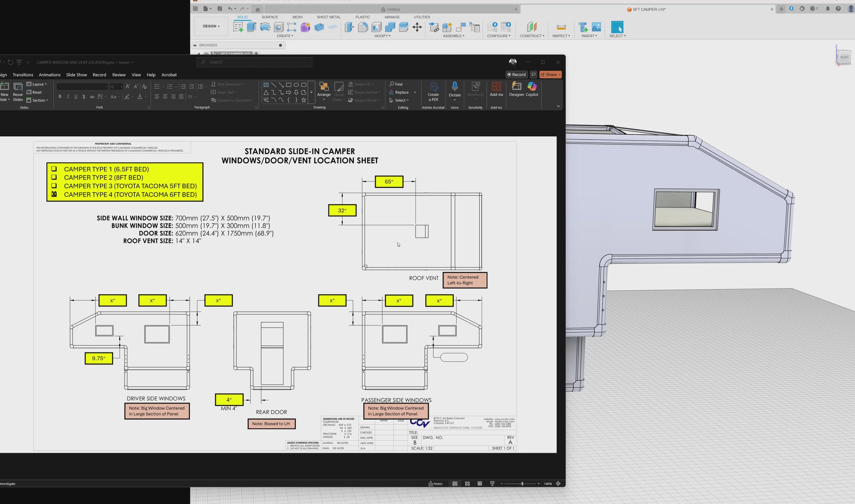This screenshot has height=504, width=855.
Task: Adjust the zoom slider in status bar
Action: [522, 483]
